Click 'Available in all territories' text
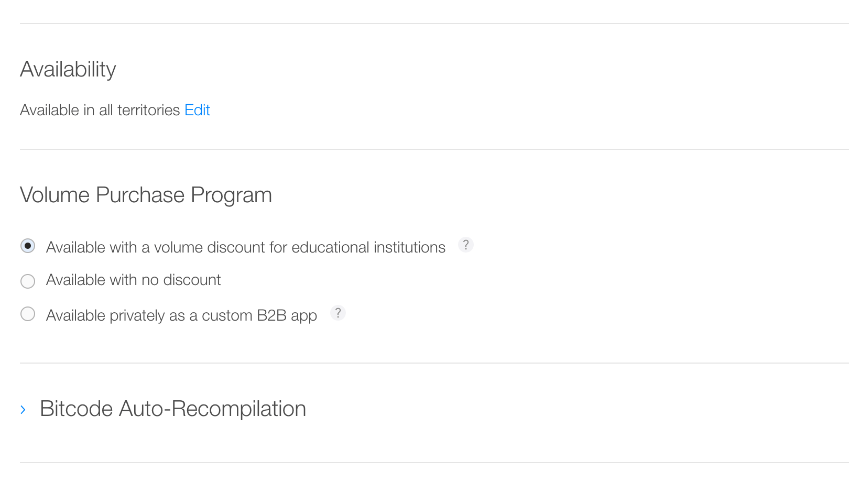This screenshot has height=504, width=849. 100,110
